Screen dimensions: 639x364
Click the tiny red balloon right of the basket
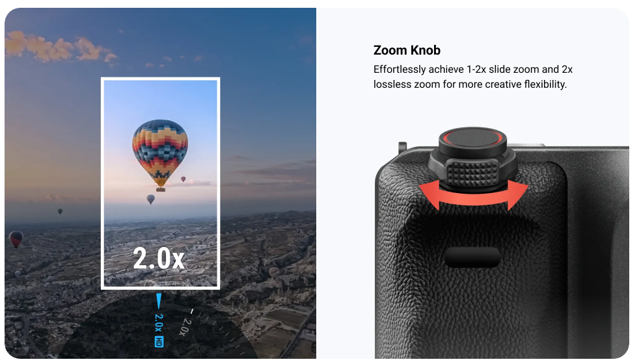(184, 179)
